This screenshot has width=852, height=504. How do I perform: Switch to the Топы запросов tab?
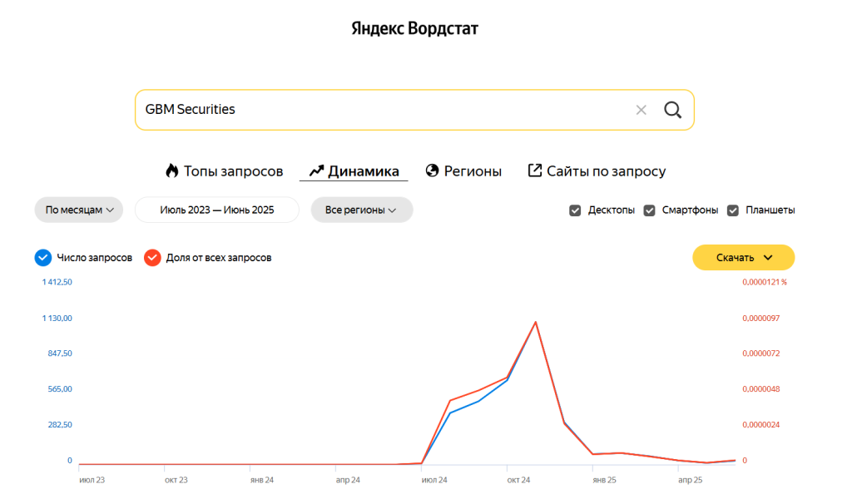233,171
